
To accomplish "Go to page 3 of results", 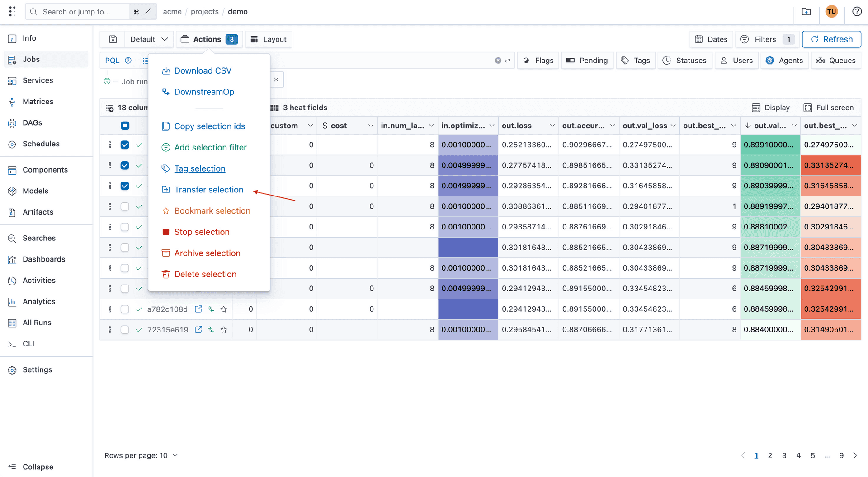I will click(784, 455).
